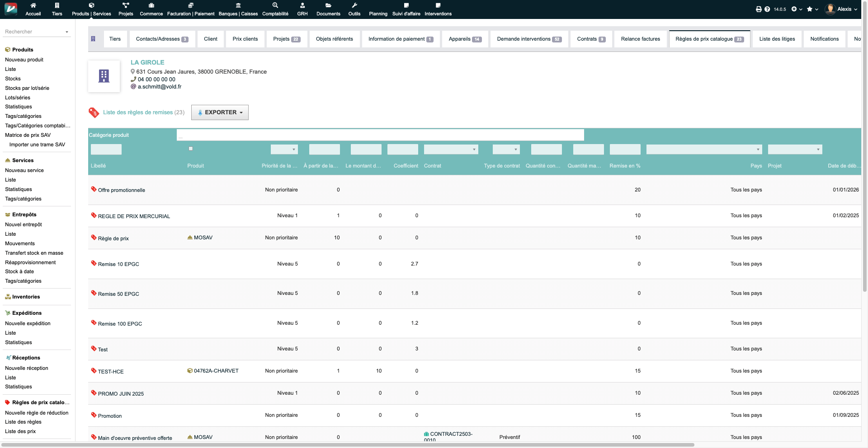868x448 pixels.
Task: Click the red tag icon beside Offre promotionnelle
Action: click(x=94, y=189)
